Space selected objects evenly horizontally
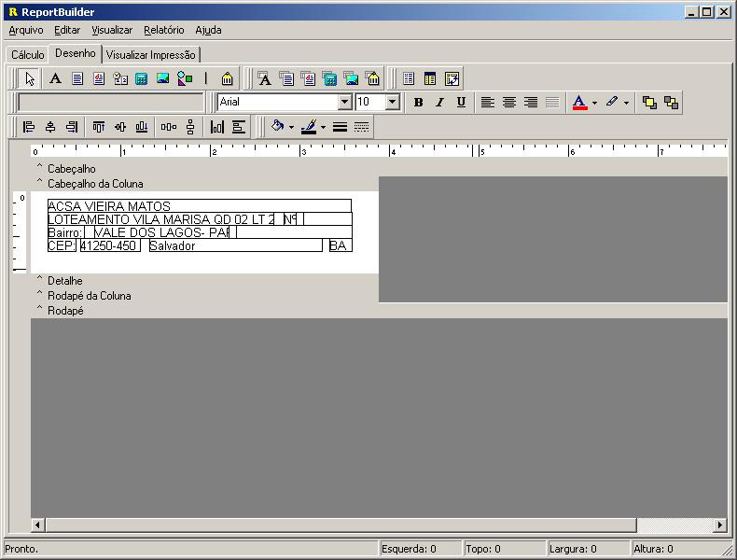This screenshot has height=560, width=737. (x=169, y=127)
